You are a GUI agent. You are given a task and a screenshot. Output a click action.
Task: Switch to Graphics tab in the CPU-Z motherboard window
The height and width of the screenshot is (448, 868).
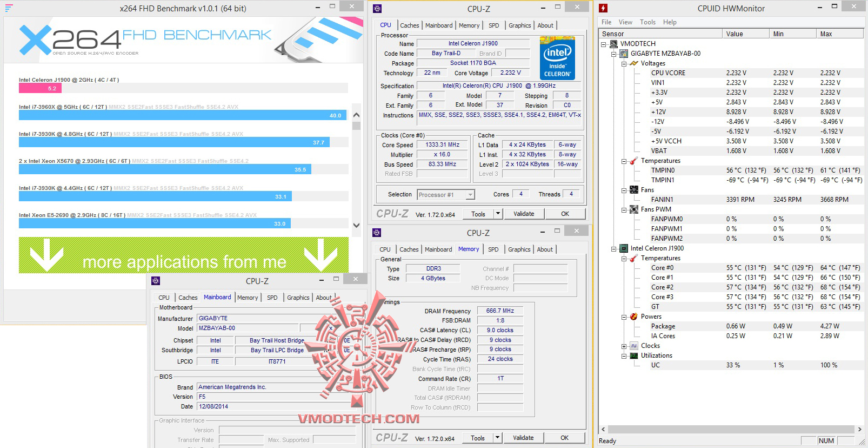pos(298,298)
